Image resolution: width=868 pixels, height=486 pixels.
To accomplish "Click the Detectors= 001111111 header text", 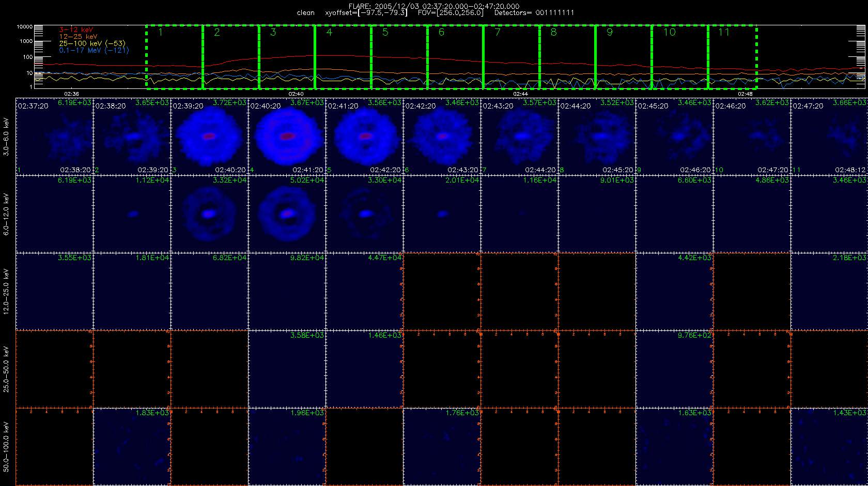I will tap(534, 13).
